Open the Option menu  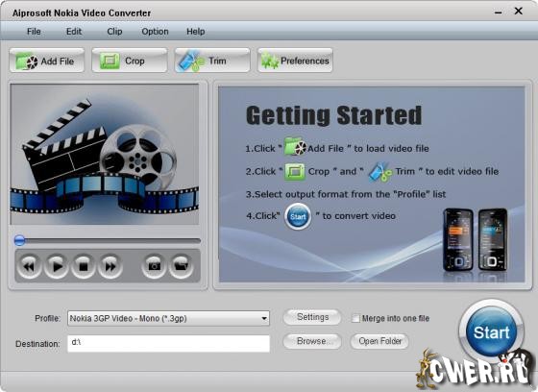(x=155, y=32)
